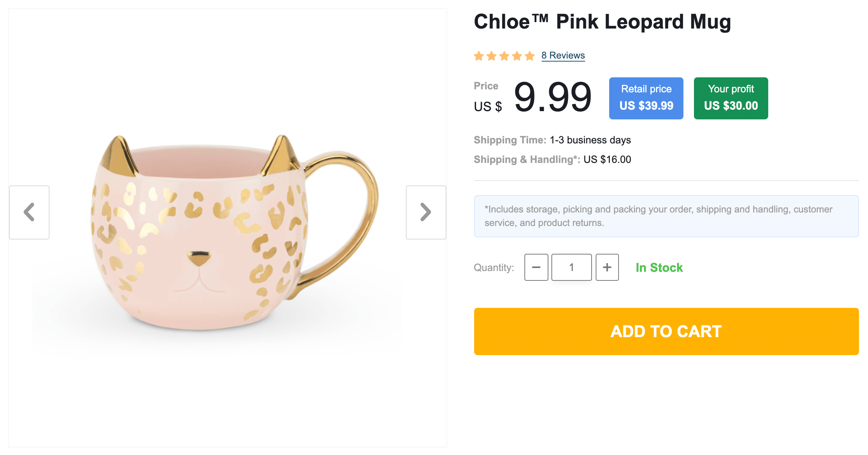This screenshot has height=455, width=868.
Task: Click the In Stock status label
Action: tap(659, 268)
